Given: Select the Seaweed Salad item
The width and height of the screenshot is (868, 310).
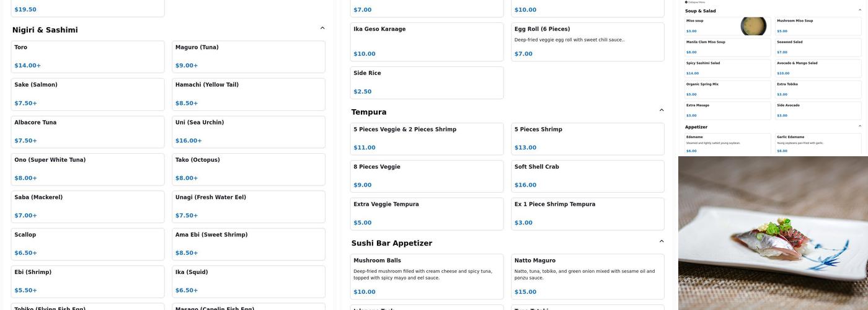Looking at the screenshot, I should [818, 47].
